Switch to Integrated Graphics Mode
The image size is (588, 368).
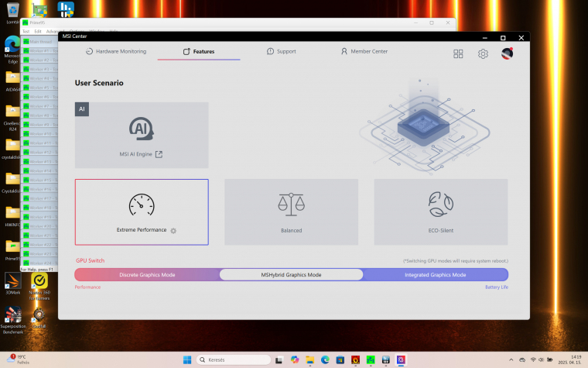point(436,275)
